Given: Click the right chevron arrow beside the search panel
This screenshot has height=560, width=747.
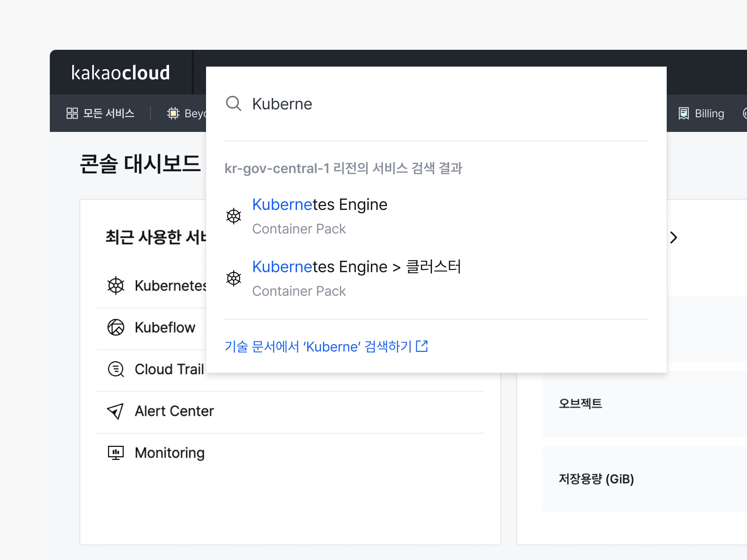Looking at the screenshot, I should 673,238.
